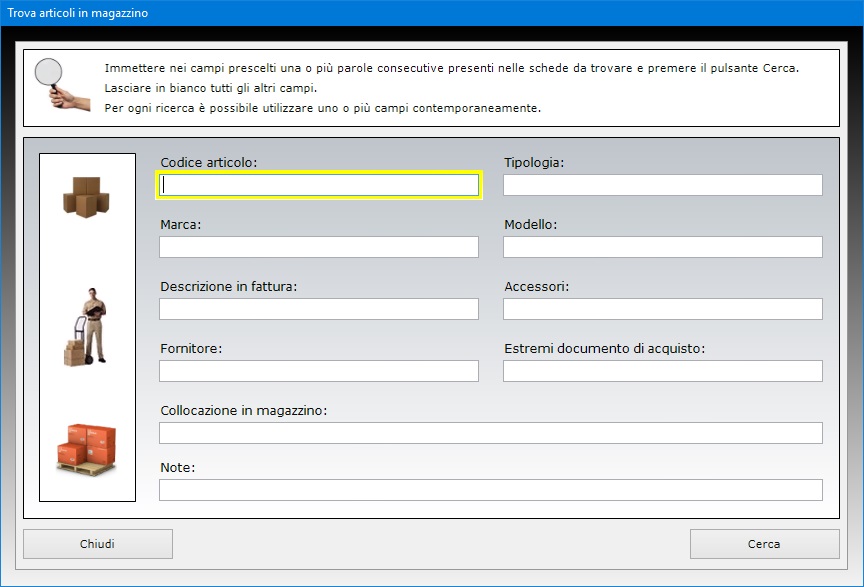Screen dimensions: 864x587
Task: Click the Tipologia text field
Action: coord(663,185)
